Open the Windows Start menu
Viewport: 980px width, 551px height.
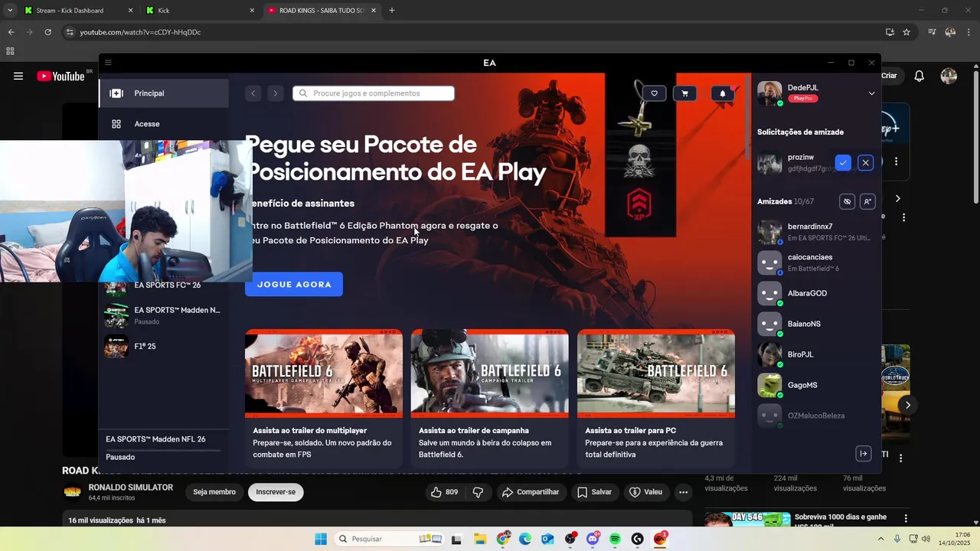tap(320, 539)
